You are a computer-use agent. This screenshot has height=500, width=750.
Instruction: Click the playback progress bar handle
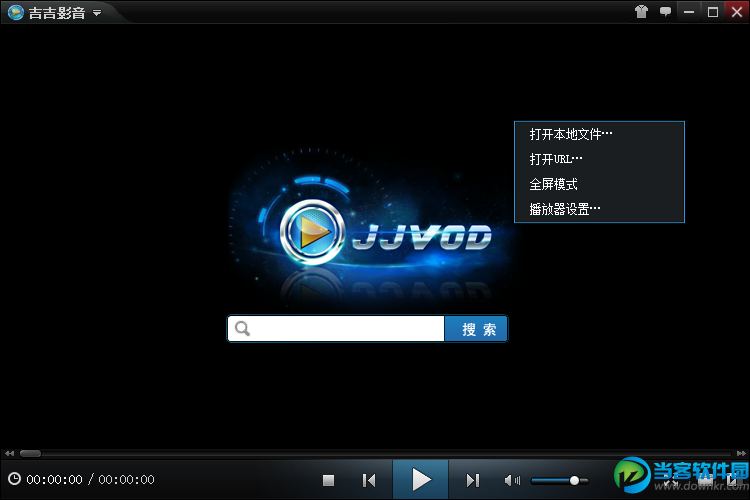(x=30, y=453)
